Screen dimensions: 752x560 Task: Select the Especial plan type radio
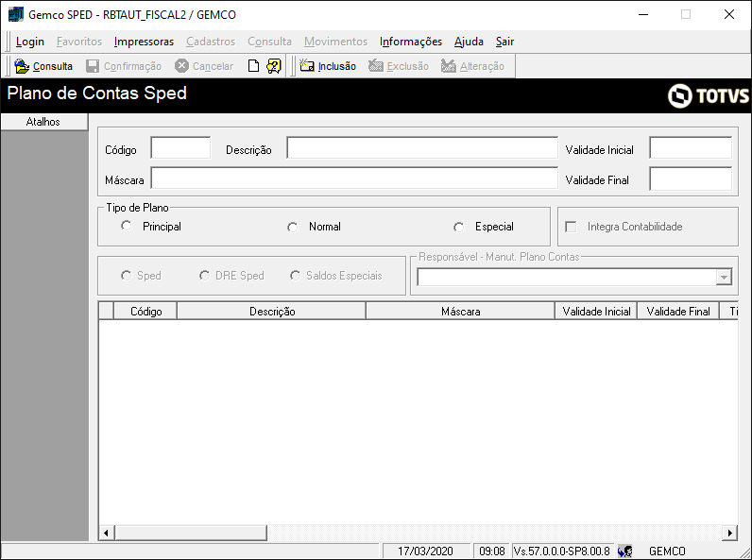pyautogui.click(x=458, y=227)
